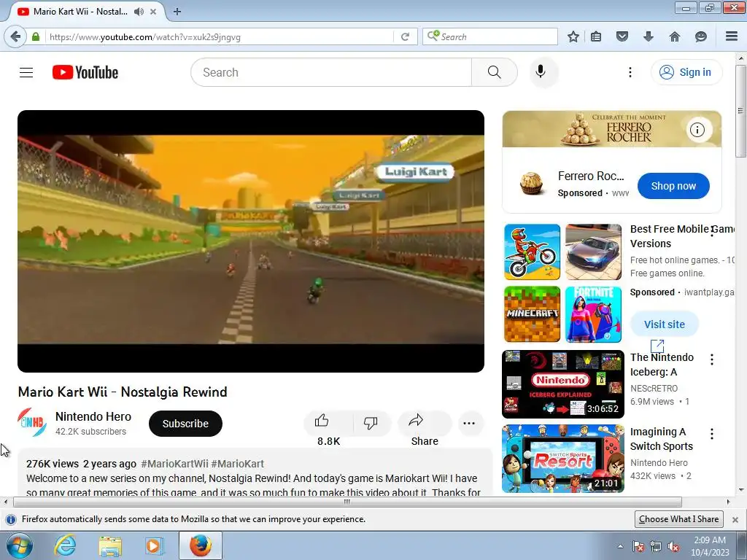Click the Nintendo Iceberg Explained thumbnail
The height and width of the screenshot is (560, 747).
tap(562, 384)
